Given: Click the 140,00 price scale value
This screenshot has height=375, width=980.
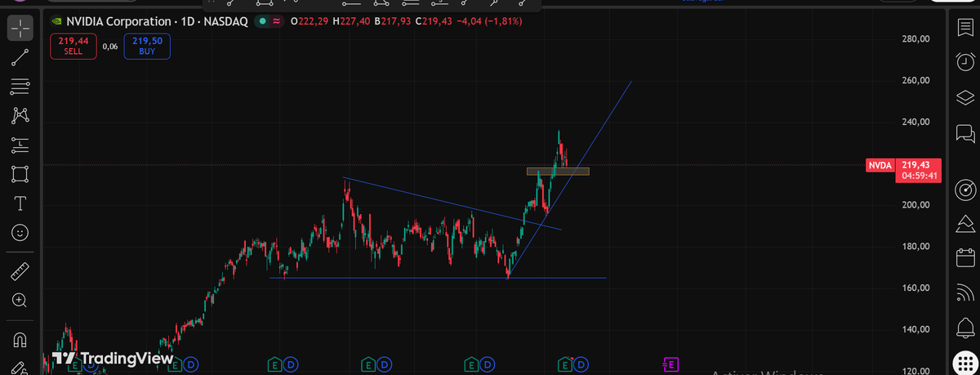Looking at the screenshot, I should click(915, 329).
